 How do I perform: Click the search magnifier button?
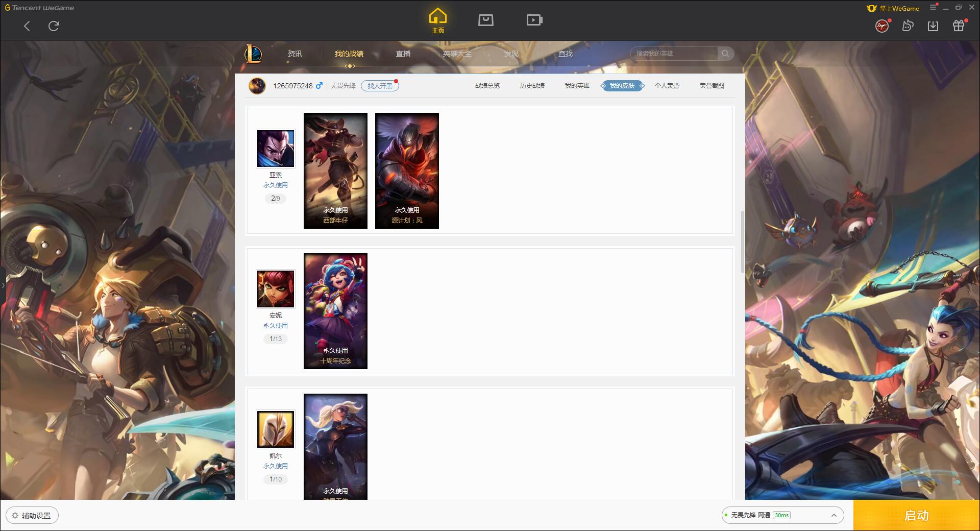coord(725,54)
